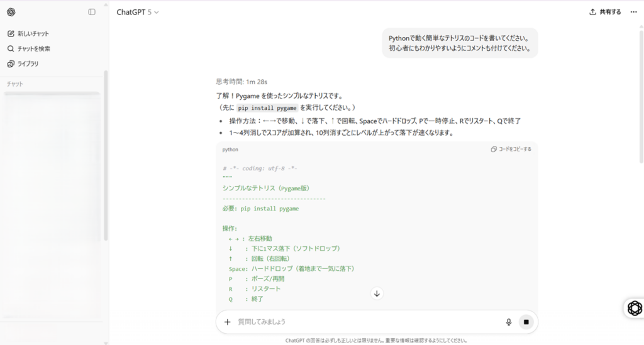Click the code line P : ポーズ/再開

click(x=257, y=279)
